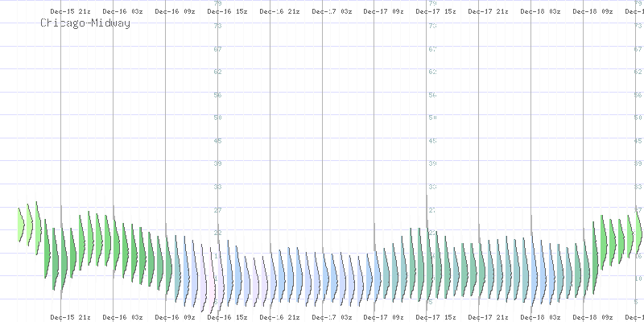644x322 pixels.
Task: Select the top Dec-15 21z time label
Action: (x=69, y=12)
